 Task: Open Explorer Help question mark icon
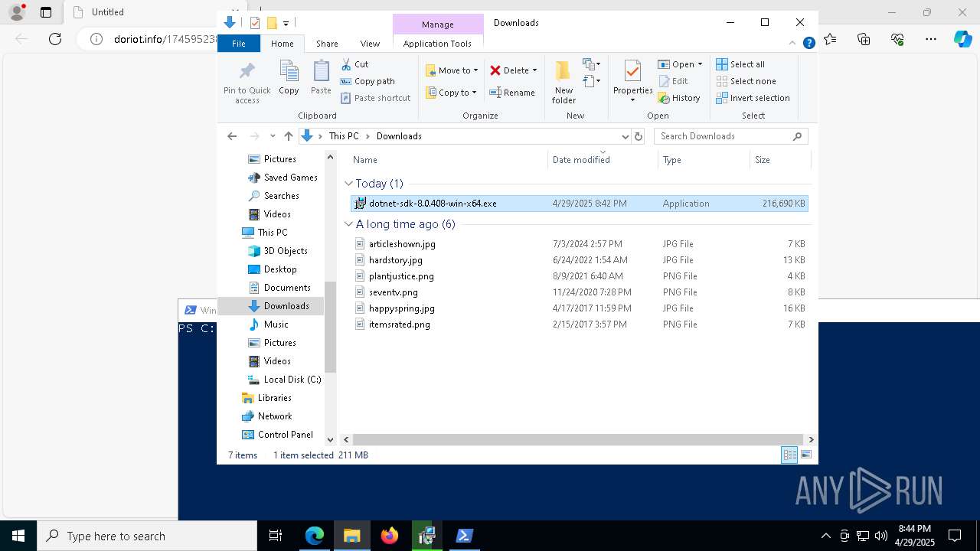[x=808, y=44]
